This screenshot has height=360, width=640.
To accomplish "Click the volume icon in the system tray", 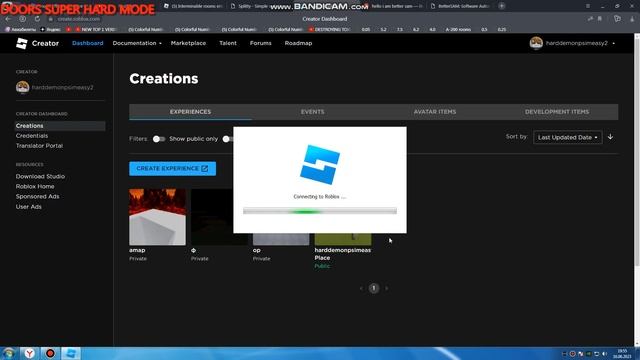I will pyautogui.click(x=604, y=354).
